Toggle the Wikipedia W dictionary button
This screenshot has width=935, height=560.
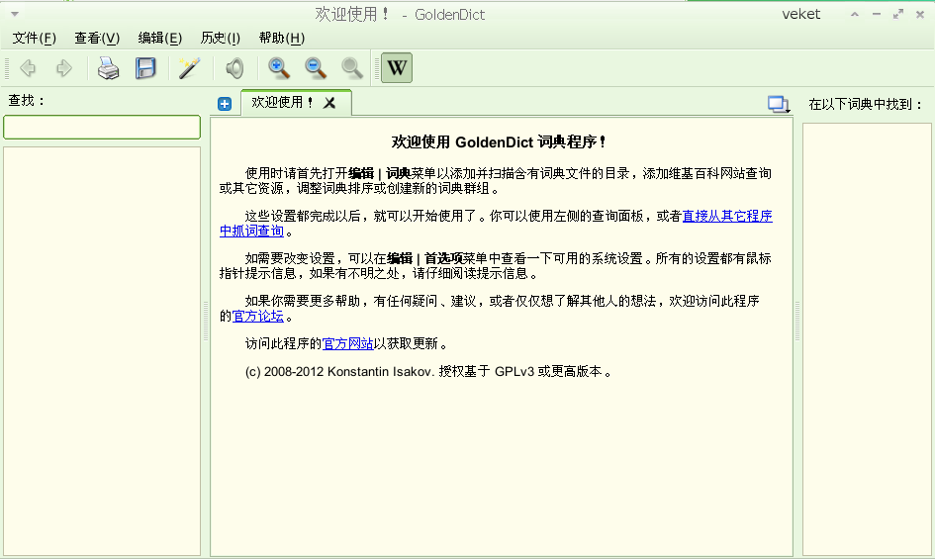click(397, 68)
